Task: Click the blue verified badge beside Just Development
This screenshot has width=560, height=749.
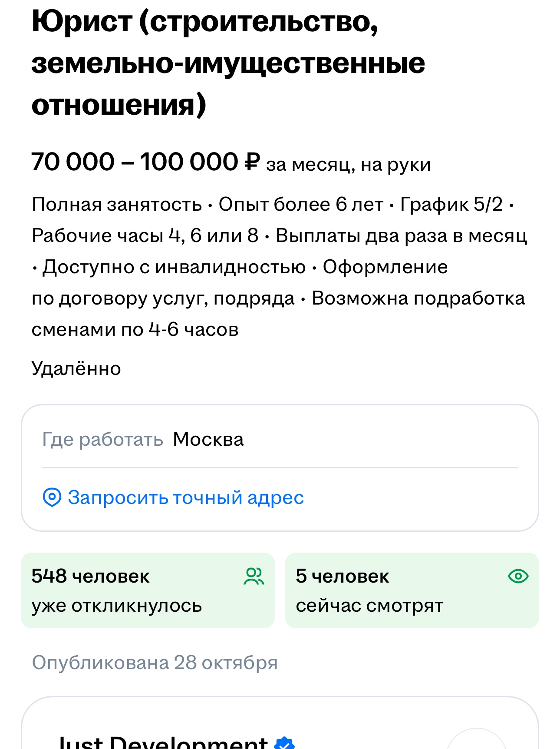Action: pos(284,743)
